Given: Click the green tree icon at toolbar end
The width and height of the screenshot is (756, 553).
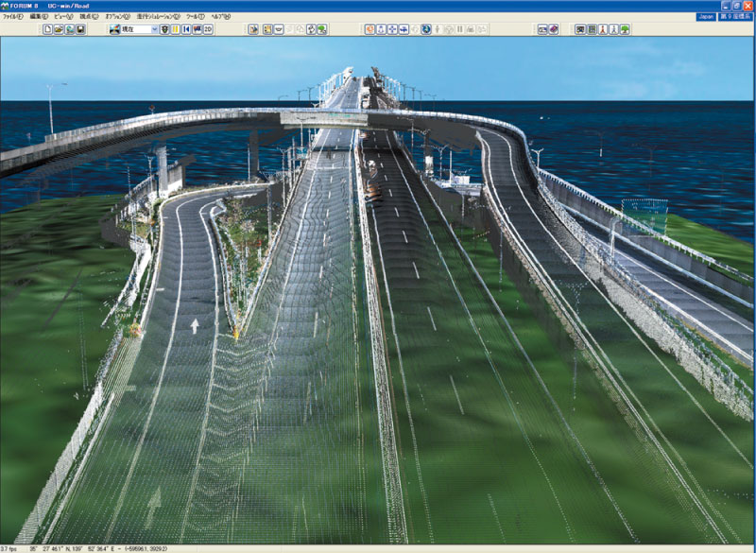Looking at the screenshot, I should coord(625,29).
